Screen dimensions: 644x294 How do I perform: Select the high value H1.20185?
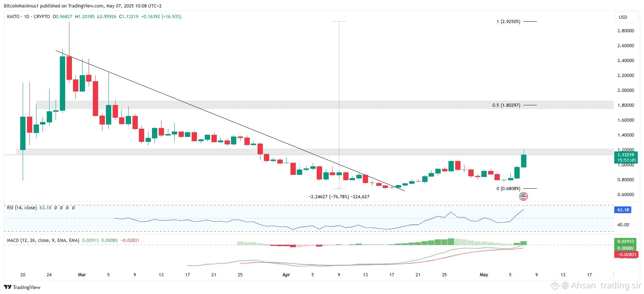tap(85, 17)
